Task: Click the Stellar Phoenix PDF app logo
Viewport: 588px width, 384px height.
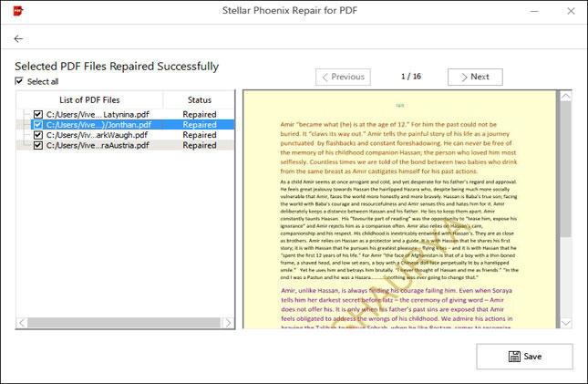Action: [18, 11]
